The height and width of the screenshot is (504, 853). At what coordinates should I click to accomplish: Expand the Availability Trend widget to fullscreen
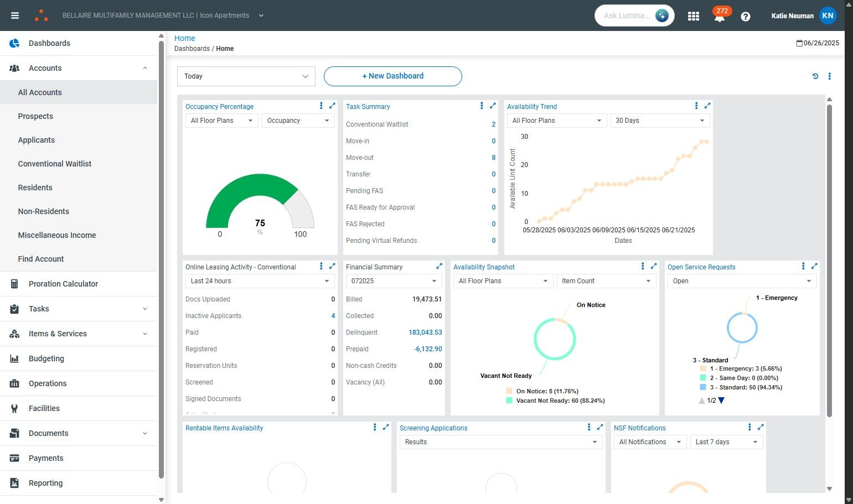click(x=707, y=106)
